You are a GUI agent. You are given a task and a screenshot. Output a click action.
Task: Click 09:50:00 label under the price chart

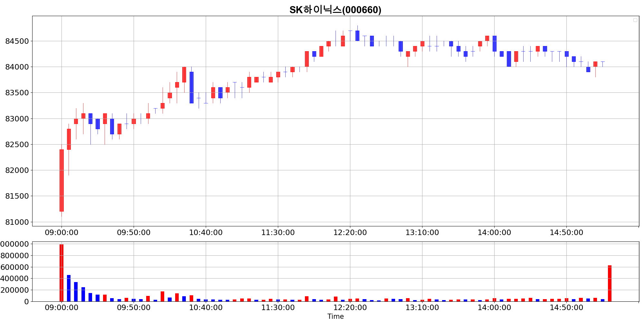pos(134,232)
